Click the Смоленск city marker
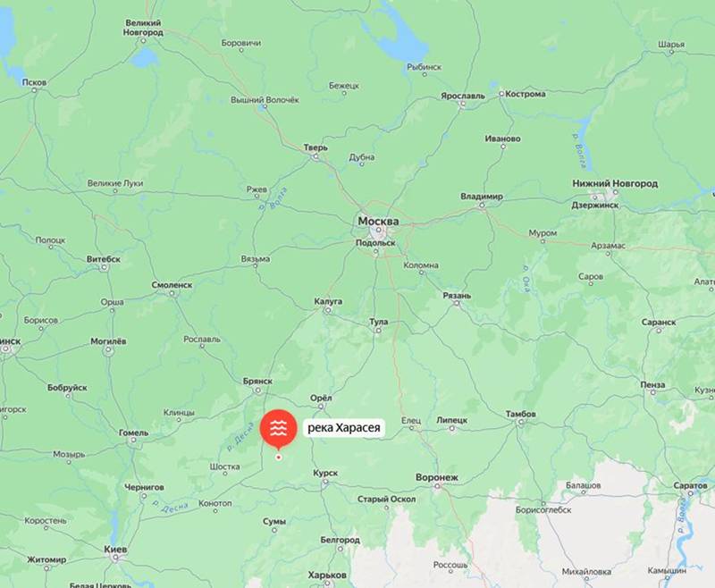715x588 pixels. tap(172, 293)
